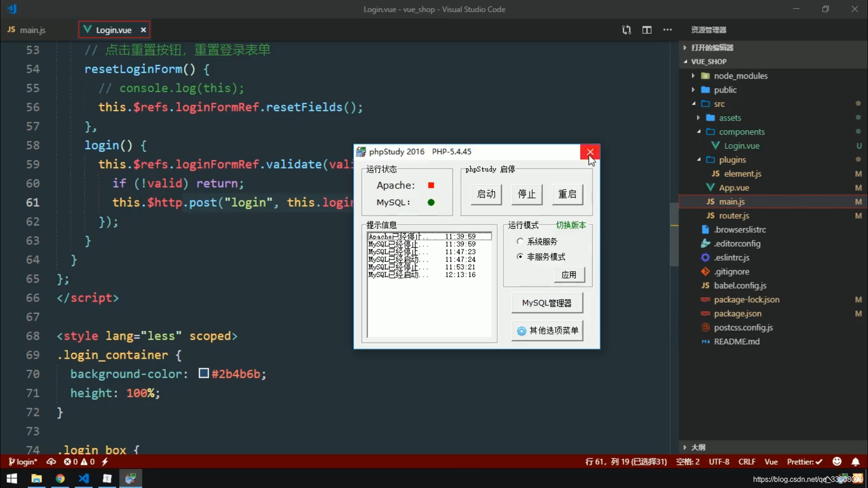Close the phpStudy window
The width and height of the screenshot is (868, 488).
(590, 152)
